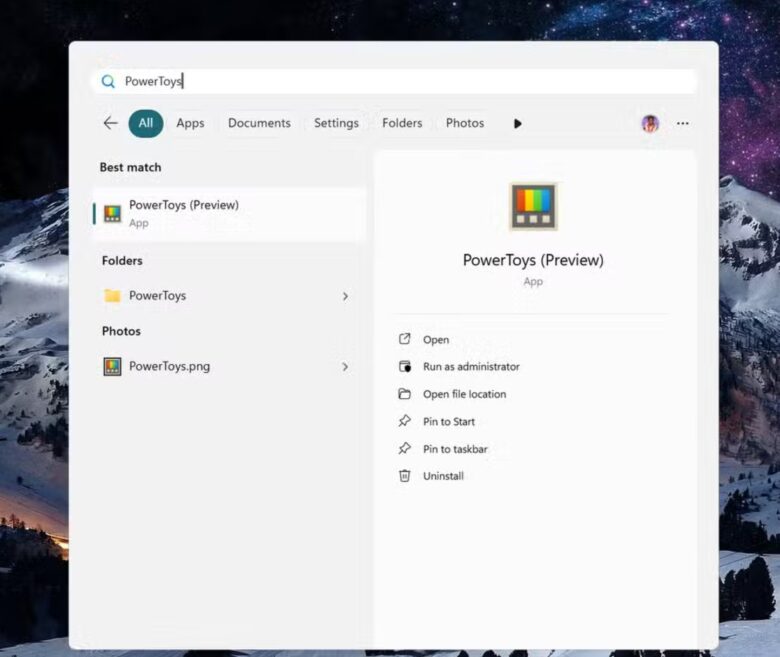Open the user profile avatar

pos(650,123)
